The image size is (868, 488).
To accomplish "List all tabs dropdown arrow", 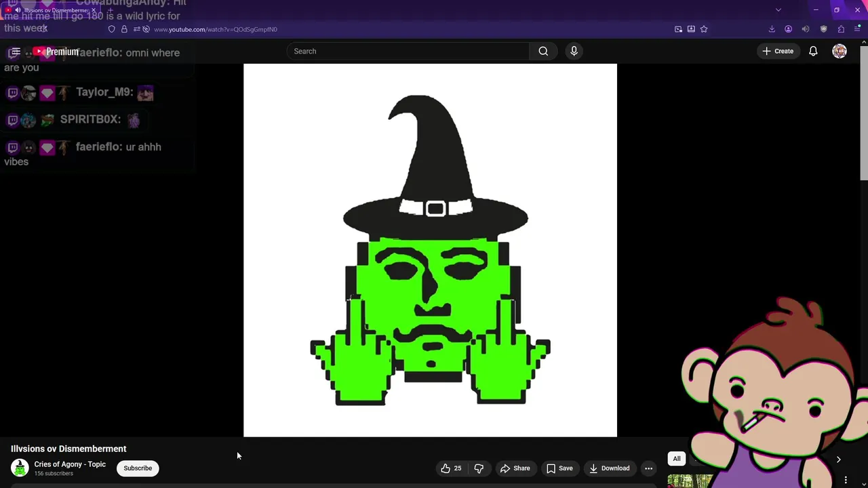I will 778,10.
